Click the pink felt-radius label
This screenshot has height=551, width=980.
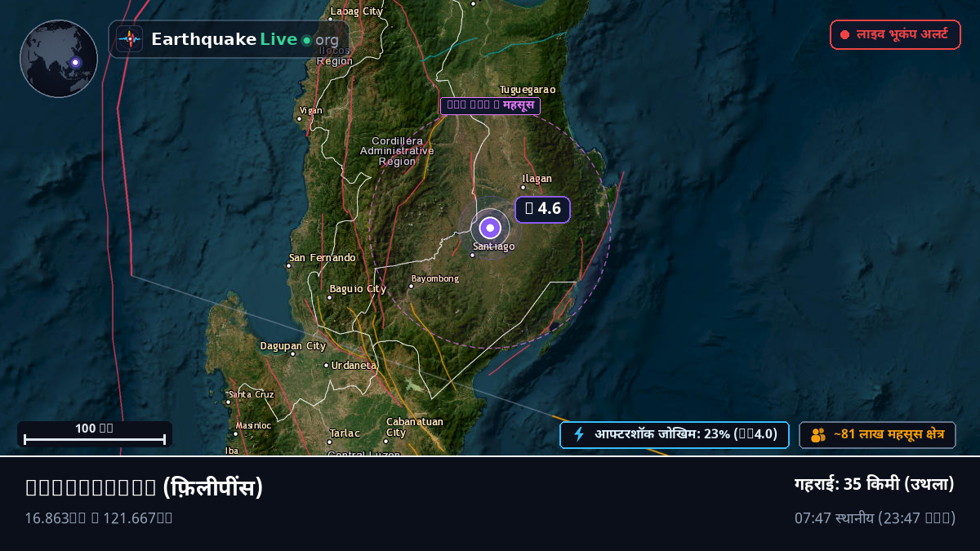tap(490, 106)
